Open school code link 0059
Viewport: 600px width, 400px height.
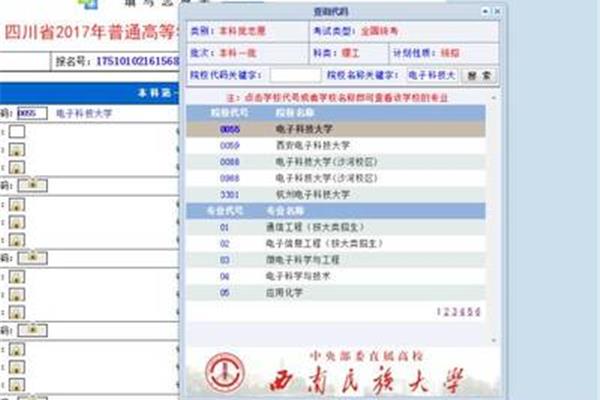pyautogui.click(x=230, y=145)
